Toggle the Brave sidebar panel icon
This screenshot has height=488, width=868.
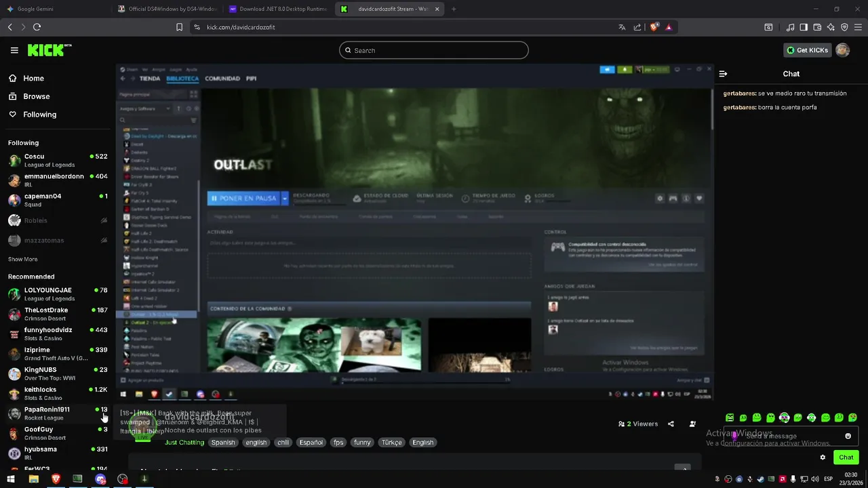coord(804,27)
